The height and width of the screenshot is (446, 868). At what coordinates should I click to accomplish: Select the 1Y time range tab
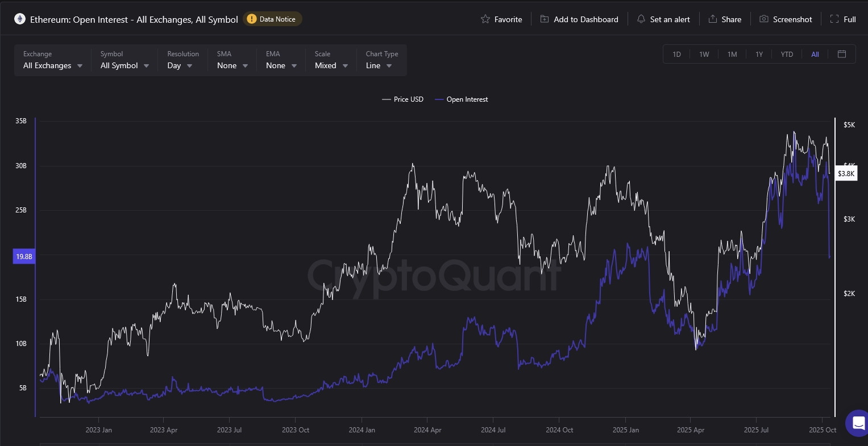pos(759,55)
